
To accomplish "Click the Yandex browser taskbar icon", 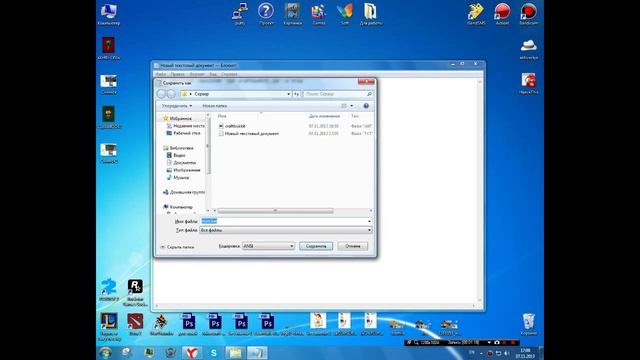I will [x=192, y=353].
